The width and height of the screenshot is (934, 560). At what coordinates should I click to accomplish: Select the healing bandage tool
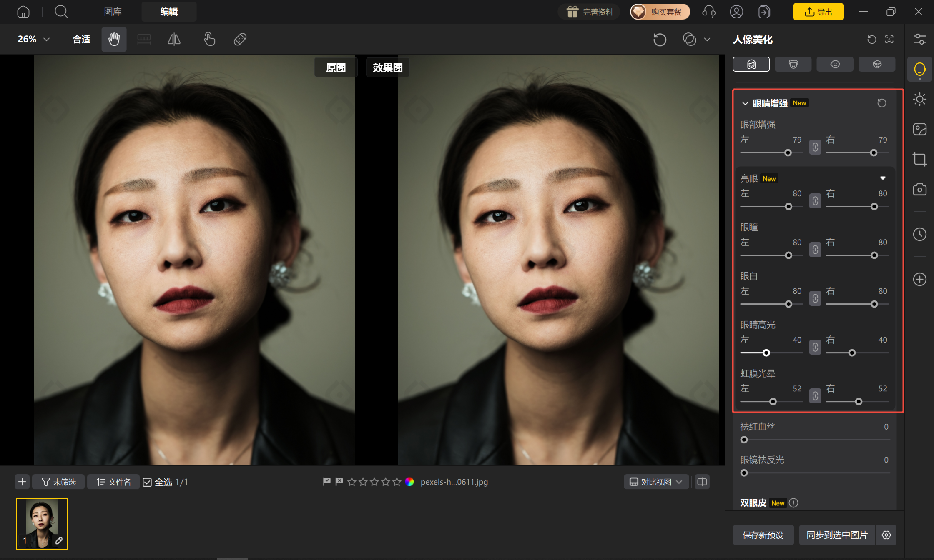(240, 39)
